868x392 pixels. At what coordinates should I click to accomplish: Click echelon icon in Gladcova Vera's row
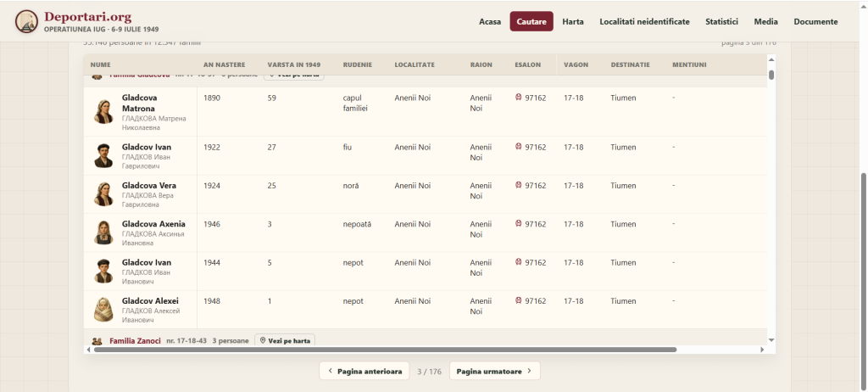[518, 185]
